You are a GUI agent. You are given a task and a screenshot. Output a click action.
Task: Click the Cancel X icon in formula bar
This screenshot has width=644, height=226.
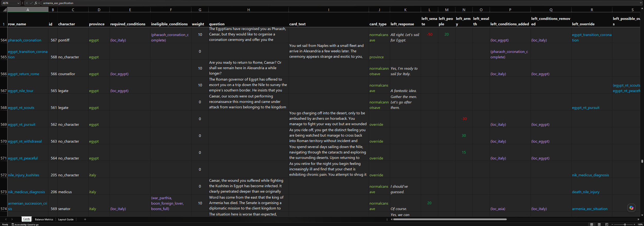[27, 3]
